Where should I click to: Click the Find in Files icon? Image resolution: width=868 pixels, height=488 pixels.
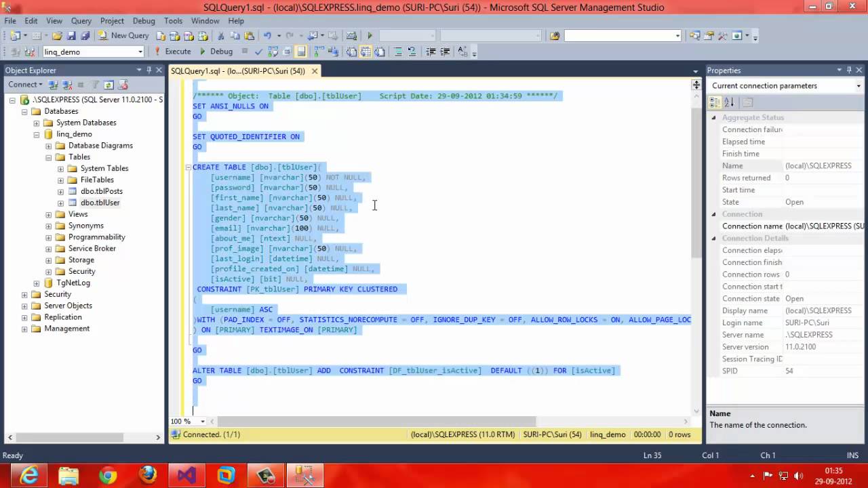coord(555,35)
